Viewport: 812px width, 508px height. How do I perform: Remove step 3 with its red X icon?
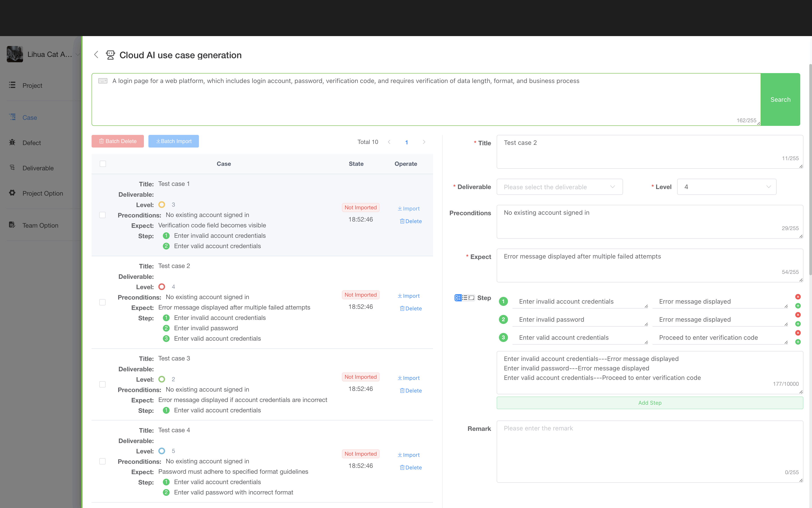798,333
